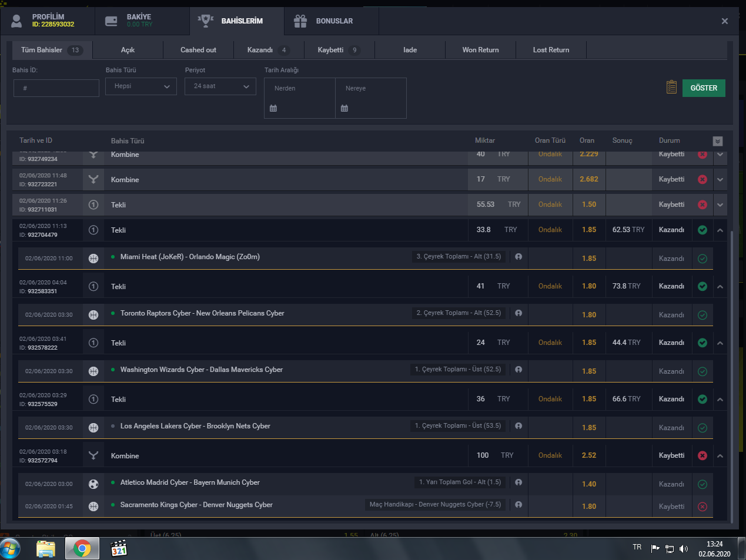
Task: Click the Tekli type icon for bet 932711031
Action: (93, 204)
